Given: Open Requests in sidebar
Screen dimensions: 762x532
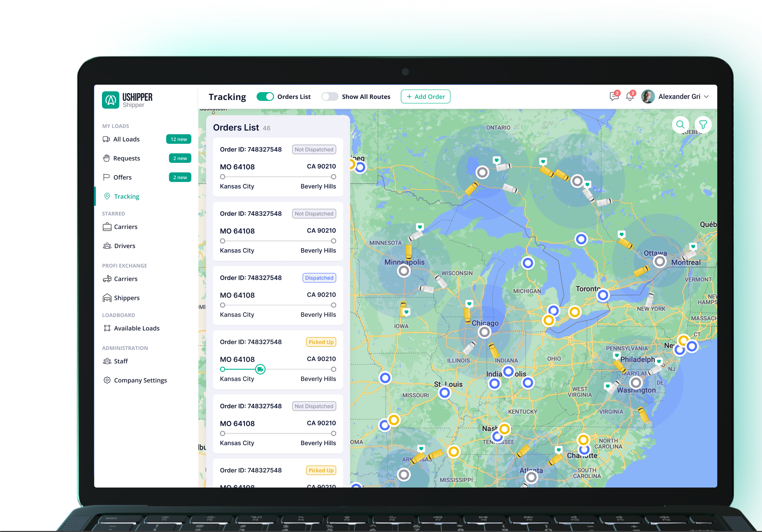Looking at the screenshot, I should [127, 158].
